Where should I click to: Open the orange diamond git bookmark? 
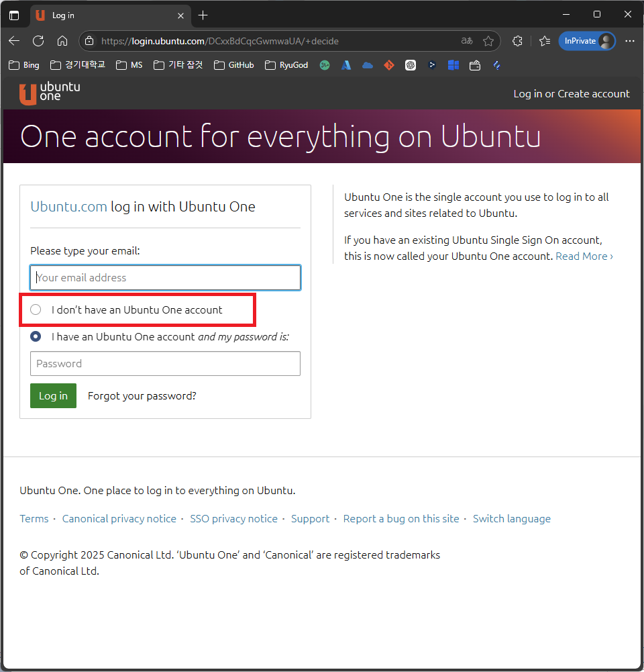pyautogui.click(x=389, y=65)
